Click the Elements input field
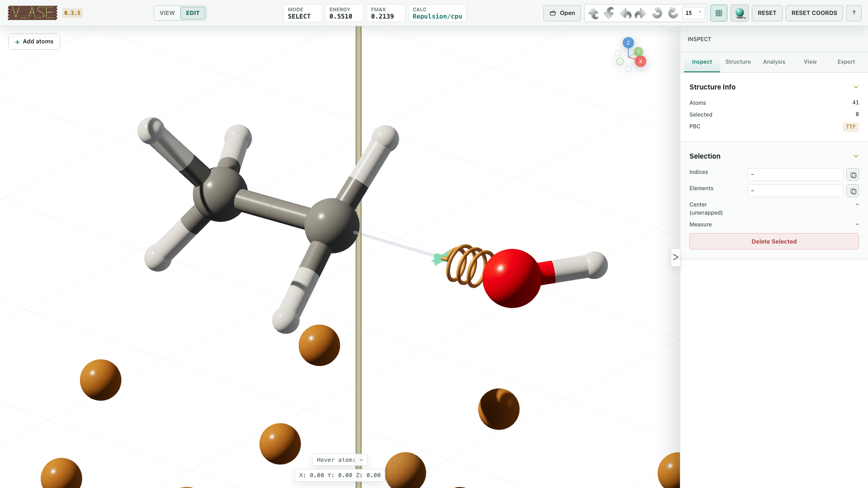The image size is (868, 488). [795, 191]
